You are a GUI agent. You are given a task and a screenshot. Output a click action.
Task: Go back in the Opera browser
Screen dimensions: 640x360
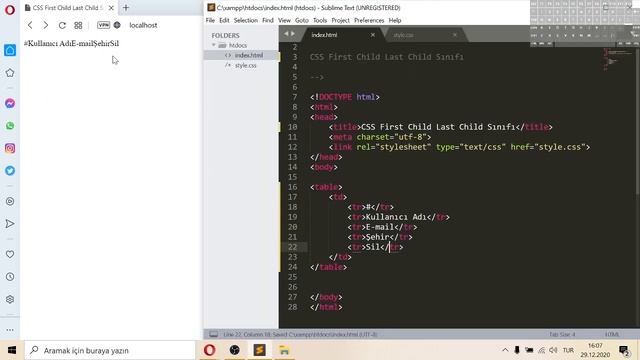(30, 25)
